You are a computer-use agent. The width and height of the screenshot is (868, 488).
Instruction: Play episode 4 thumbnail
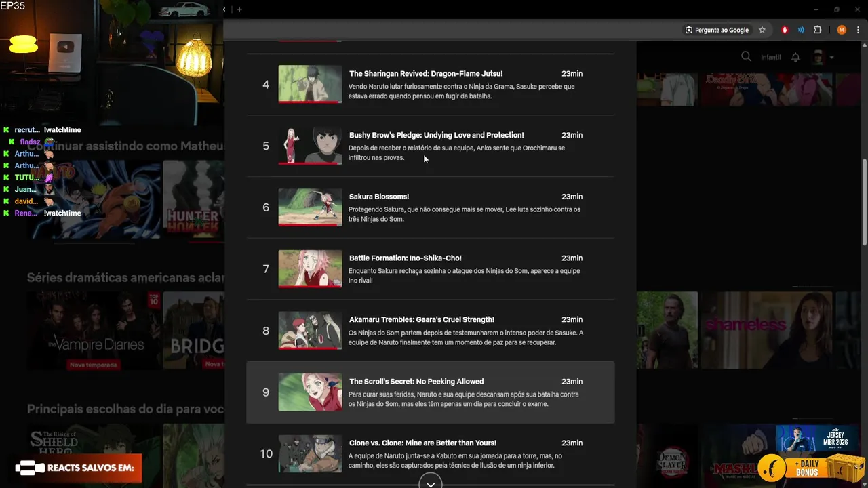coord(310,84)
